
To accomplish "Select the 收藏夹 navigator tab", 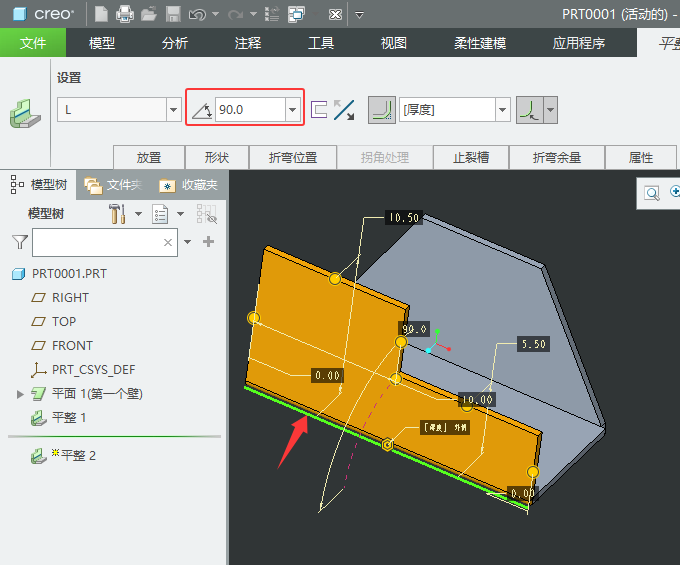I will point(188,185).
